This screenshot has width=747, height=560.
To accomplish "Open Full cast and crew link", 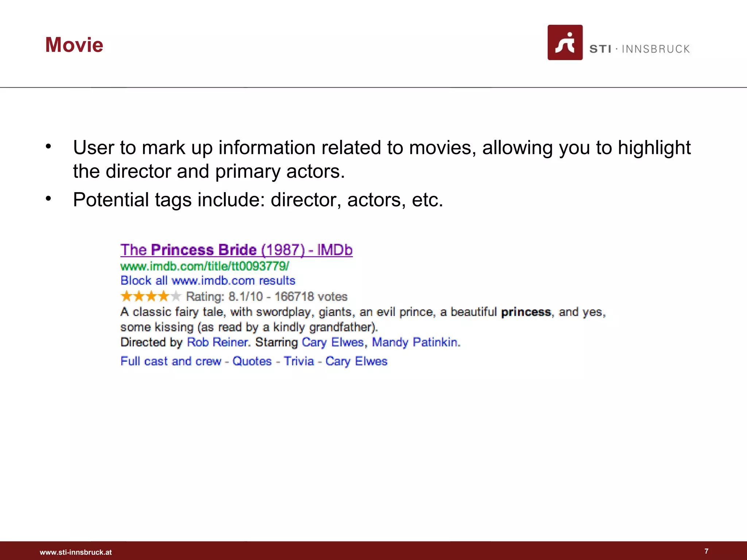I will 171,361.
